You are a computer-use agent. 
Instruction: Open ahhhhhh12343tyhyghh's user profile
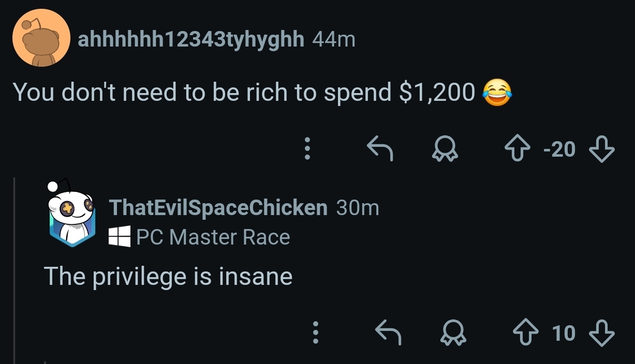(x=191, y=39)
